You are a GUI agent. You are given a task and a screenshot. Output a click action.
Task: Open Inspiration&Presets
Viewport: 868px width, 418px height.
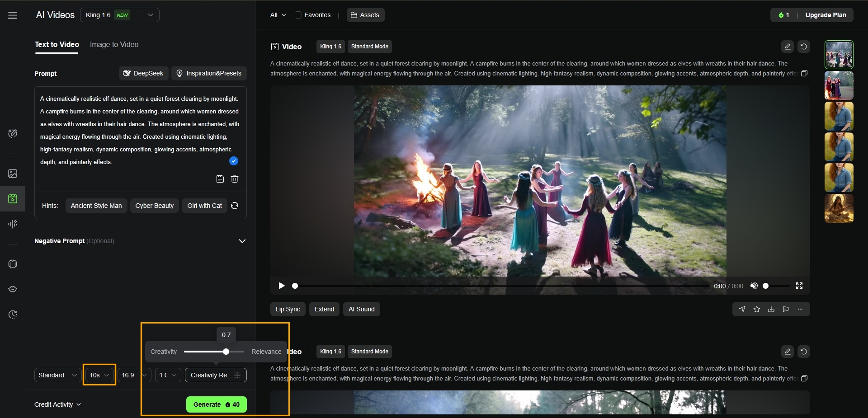[209, 73]
